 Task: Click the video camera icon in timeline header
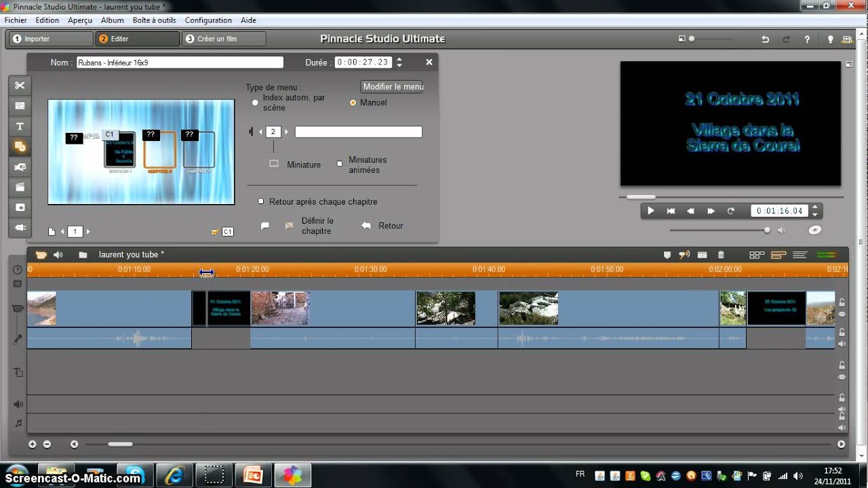click(x=41, y=255)
